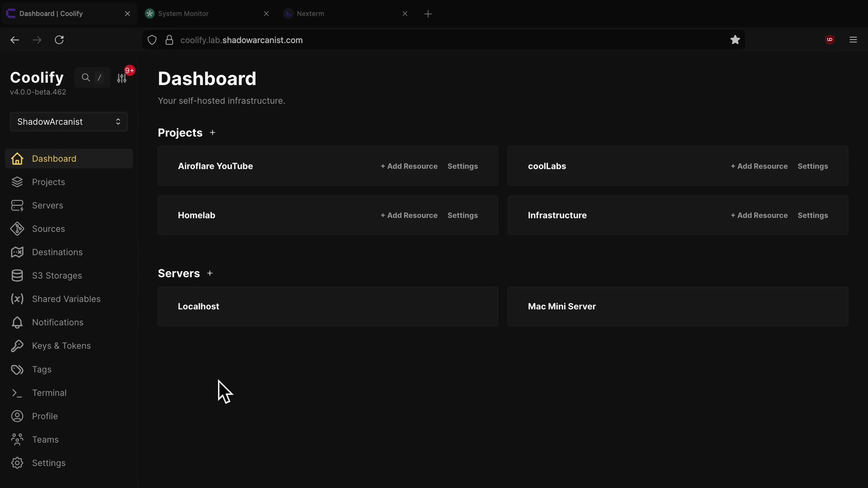
Task: Go back with browser back arrow
Action: pyautogui.click(x=15, y=40)
